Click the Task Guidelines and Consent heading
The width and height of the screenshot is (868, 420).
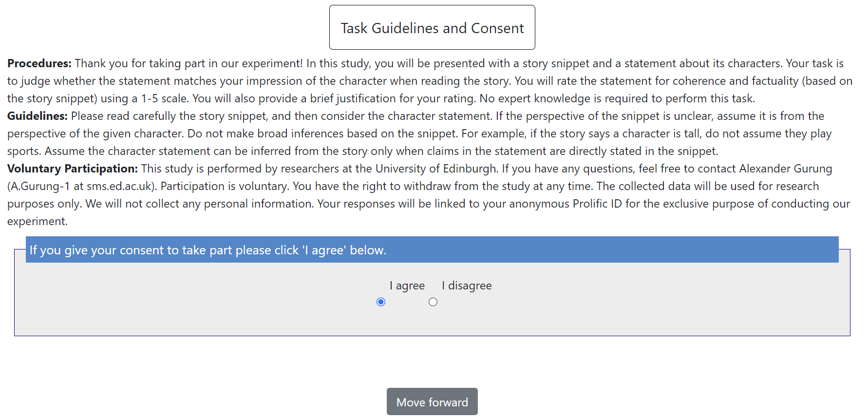pos(432,28)
